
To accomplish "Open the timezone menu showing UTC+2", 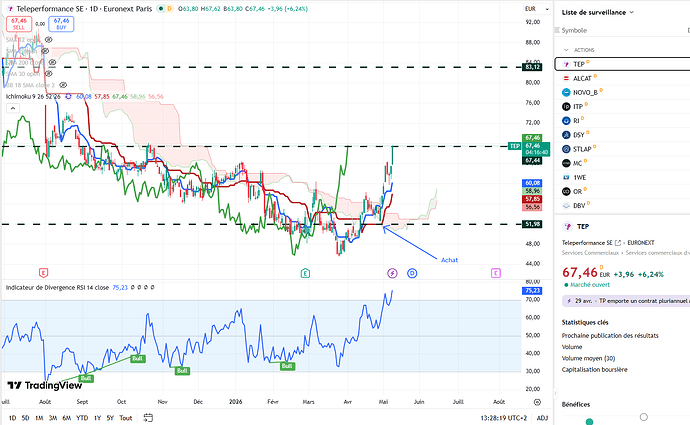I will [x=503, y=418].
